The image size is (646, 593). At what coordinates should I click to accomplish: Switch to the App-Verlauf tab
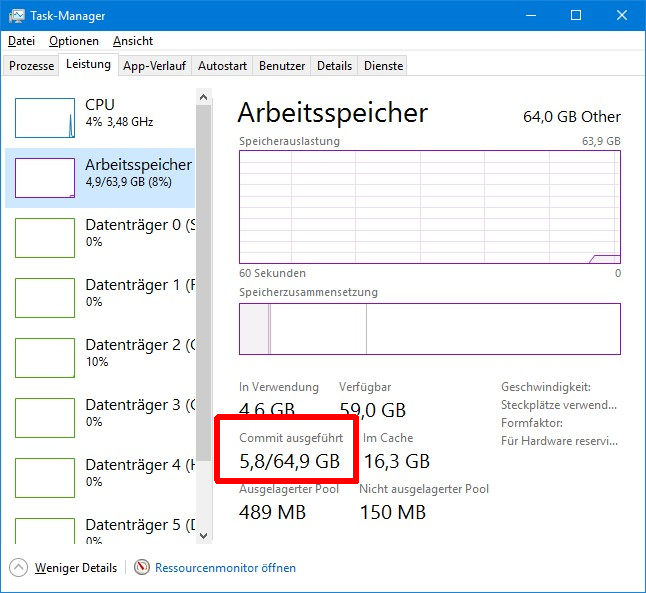point(154,66)
